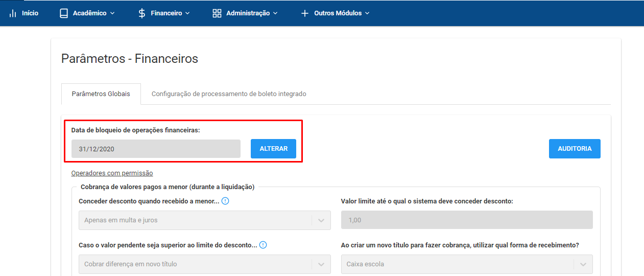Open the Outros Módulos menu

[335, 13]
